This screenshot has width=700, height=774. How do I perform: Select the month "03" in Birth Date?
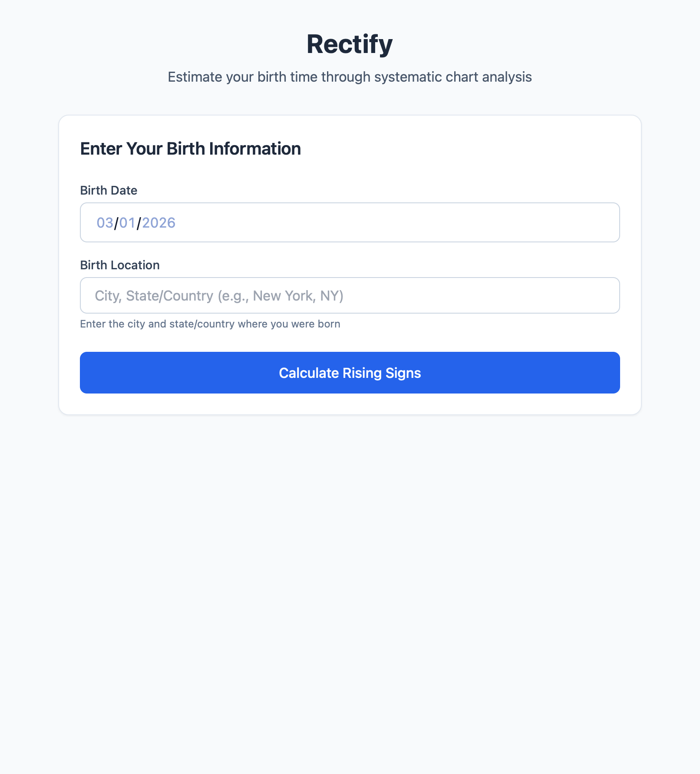click(105, 223)
